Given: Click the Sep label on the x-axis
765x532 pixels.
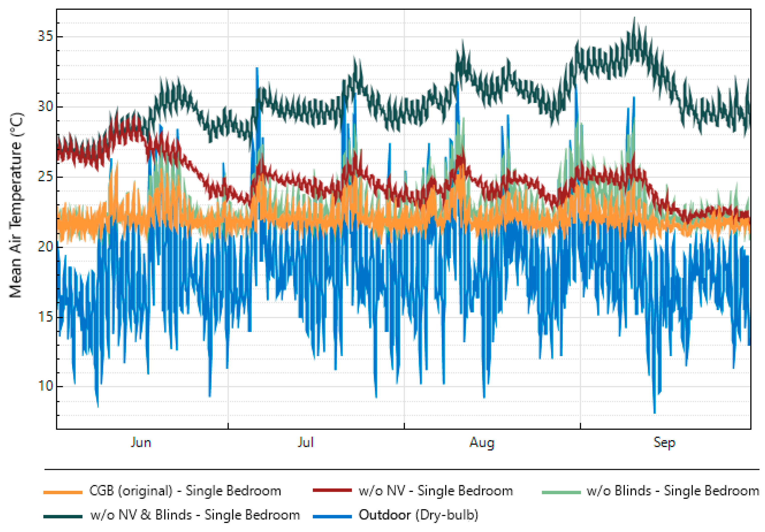Looking at the screenshot, I should 664,443.
